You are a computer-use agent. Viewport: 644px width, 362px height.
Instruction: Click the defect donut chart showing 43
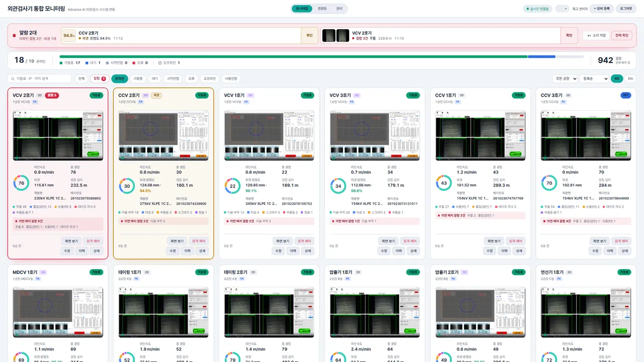tap(444, 183)
